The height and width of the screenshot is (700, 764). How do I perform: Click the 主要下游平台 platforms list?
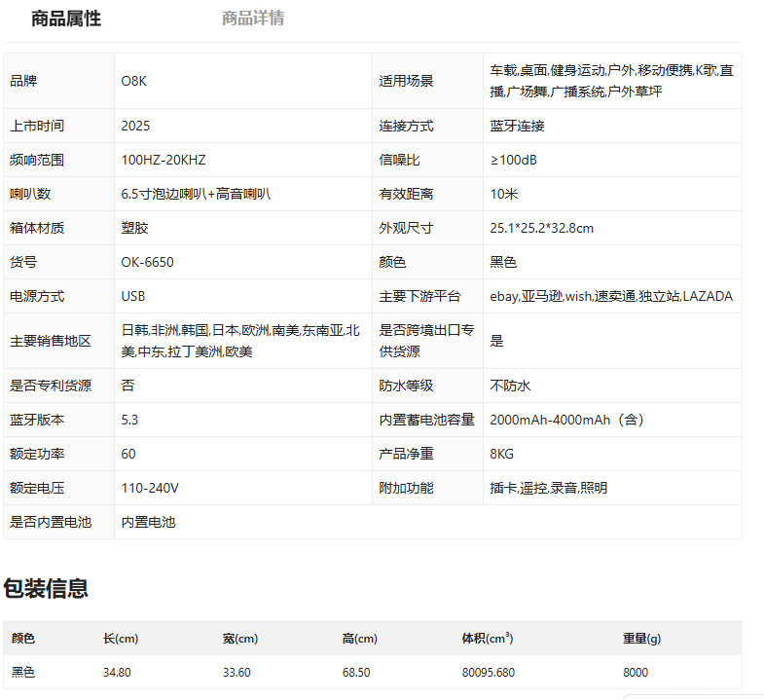coord(610,296)
